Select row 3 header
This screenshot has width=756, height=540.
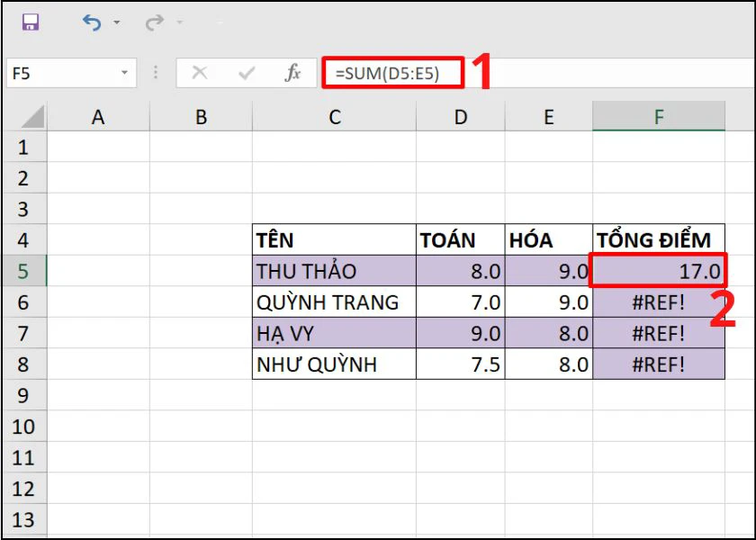[24, 209]
